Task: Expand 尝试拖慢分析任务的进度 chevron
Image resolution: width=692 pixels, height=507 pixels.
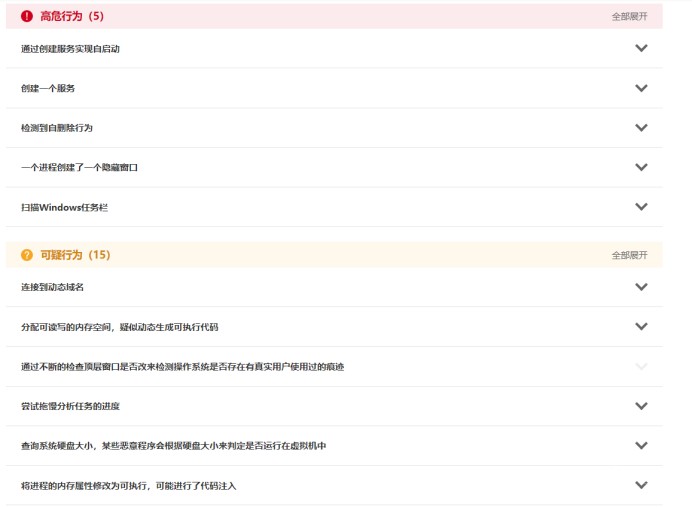Action: point(641,406)
